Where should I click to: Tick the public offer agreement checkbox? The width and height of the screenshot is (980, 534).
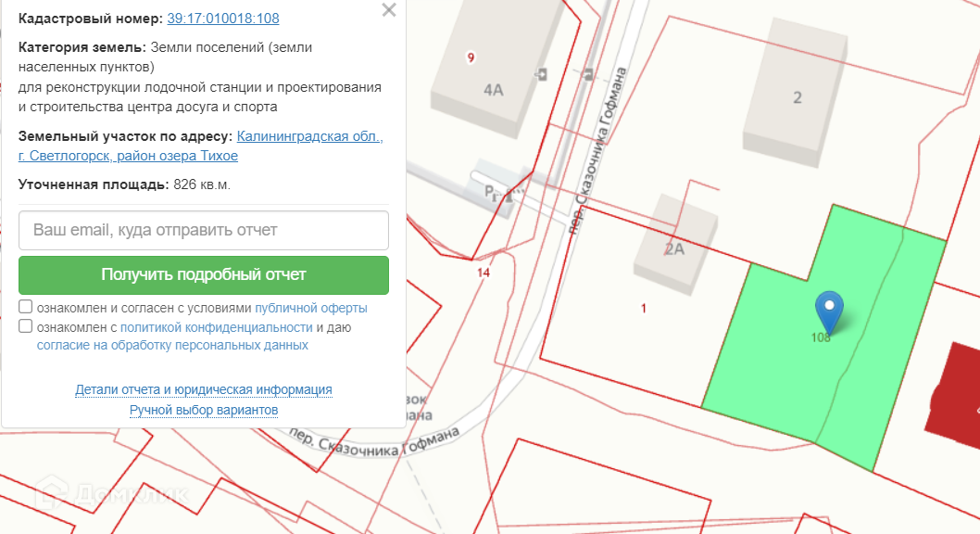[26, 307]
